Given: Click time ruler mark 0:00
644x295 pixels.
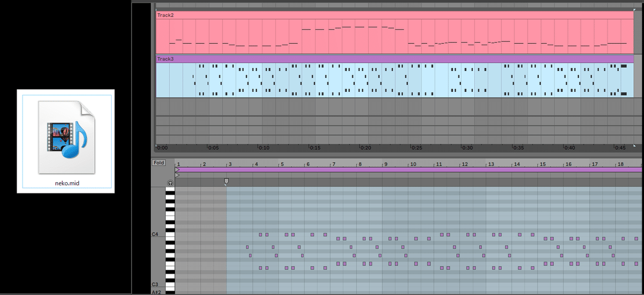Looking at the screenshot, I should tap(162, 147).
